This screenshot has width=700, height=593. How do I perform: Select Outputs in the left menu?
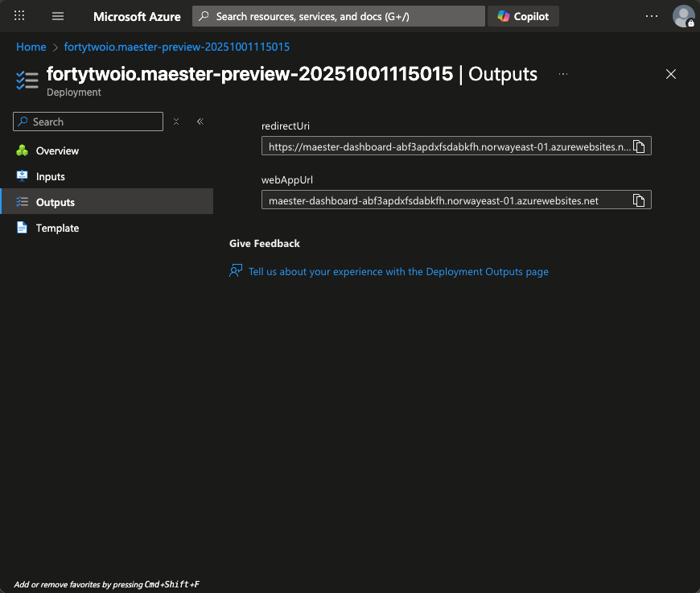55,202
